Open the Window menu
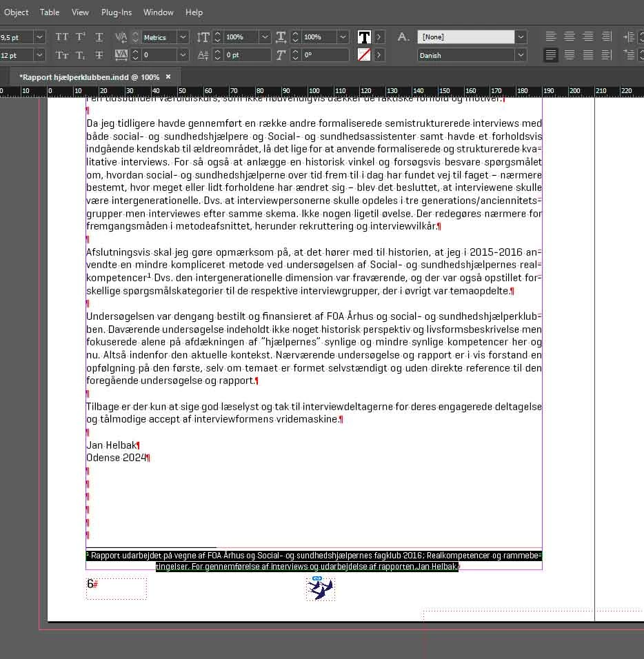This screenshot has width=644, height=659. pos(159,12)
